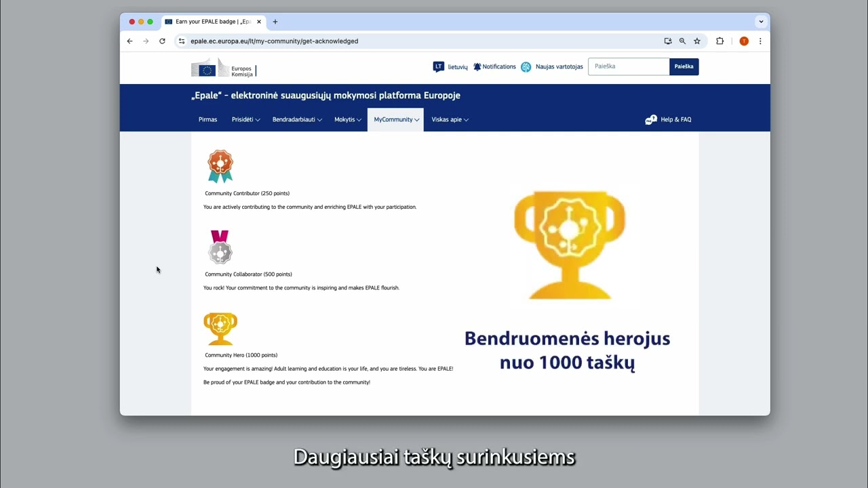Open the tab search dropdown arrow

tap(761, 22)
